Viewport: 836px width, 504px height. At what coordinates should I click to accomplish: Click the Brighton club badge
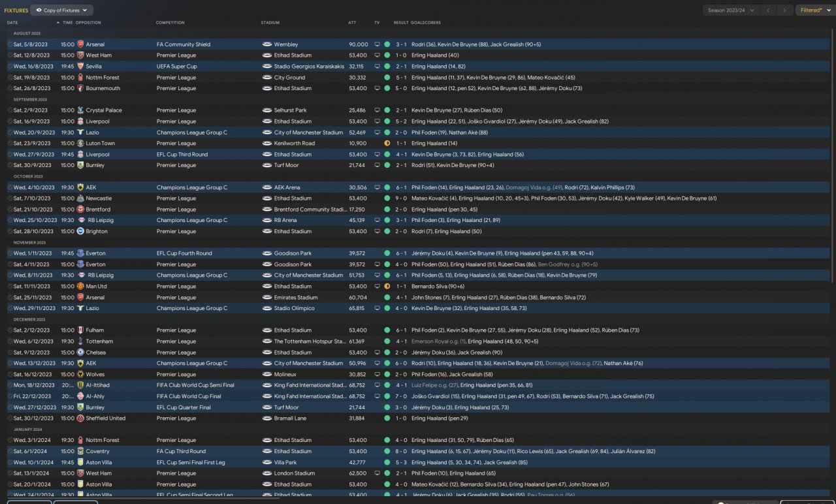pyautogui.click(x=80, y=231)
